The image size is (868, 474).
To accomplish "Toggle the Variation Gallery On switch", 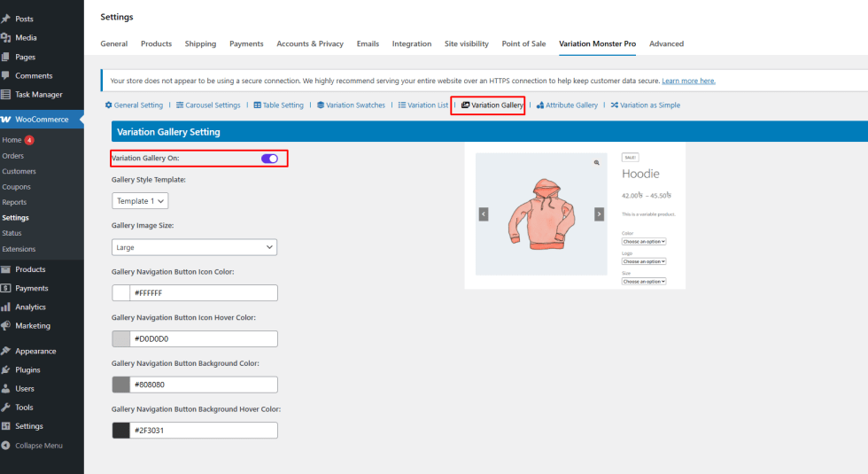I will coord(269,159).
